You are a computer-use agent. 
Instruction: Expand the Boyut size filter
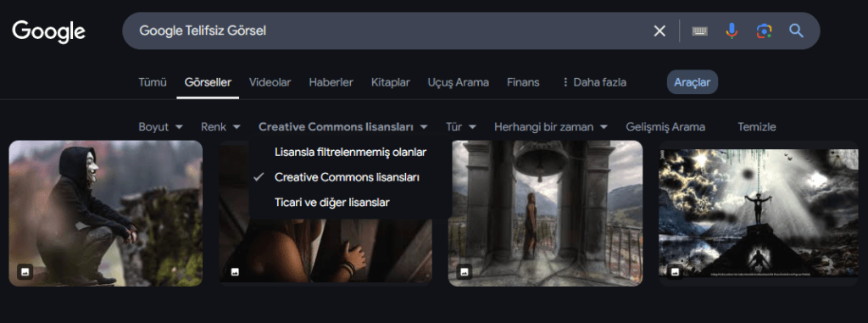(x=160, y=127)
